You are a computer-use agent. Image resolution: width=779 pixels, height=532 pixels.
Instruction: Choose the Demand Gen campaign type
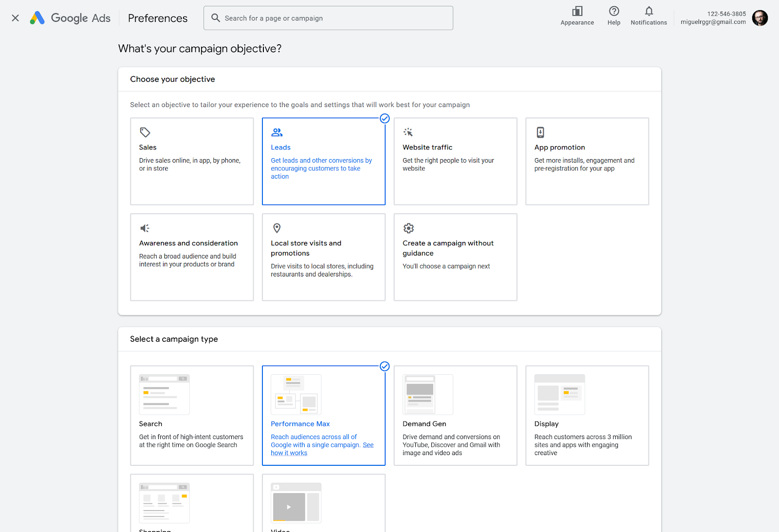[455, 416]
